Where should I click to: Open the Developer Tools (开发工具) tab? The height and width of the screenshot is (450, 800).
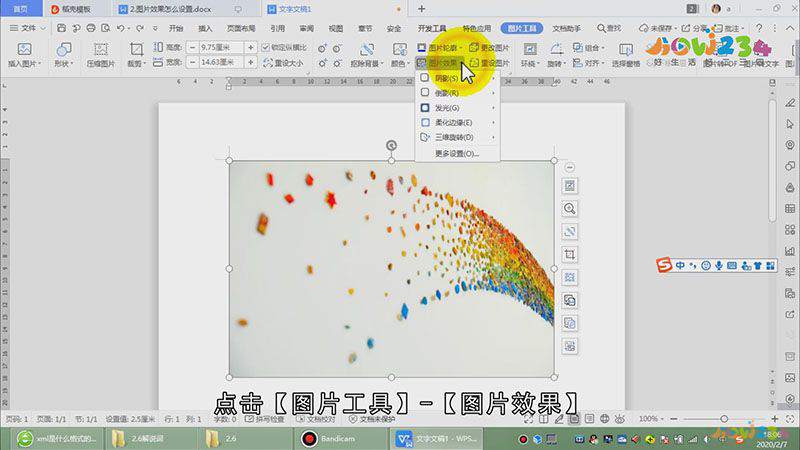432,28
